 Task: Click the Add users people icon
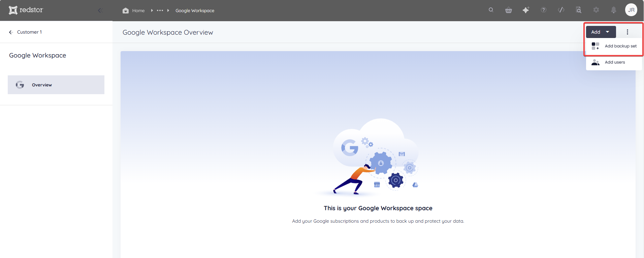[595, 62]
